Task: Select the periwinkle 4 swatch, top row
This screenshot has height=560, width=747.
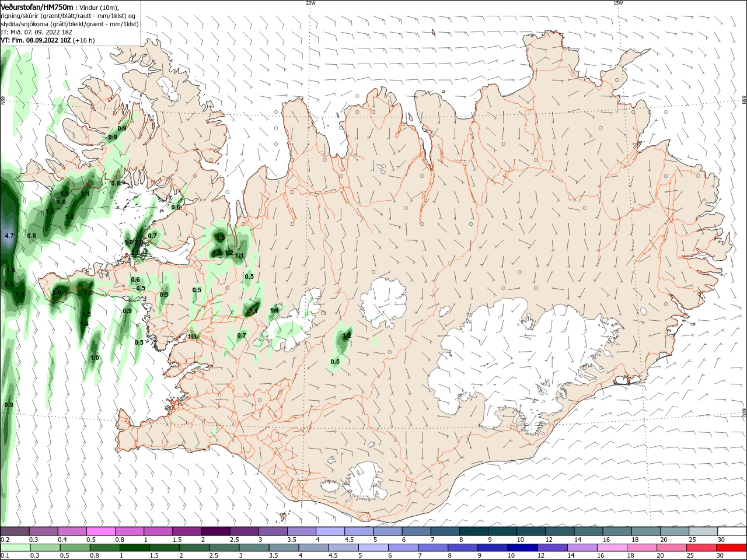Action: 330,531
